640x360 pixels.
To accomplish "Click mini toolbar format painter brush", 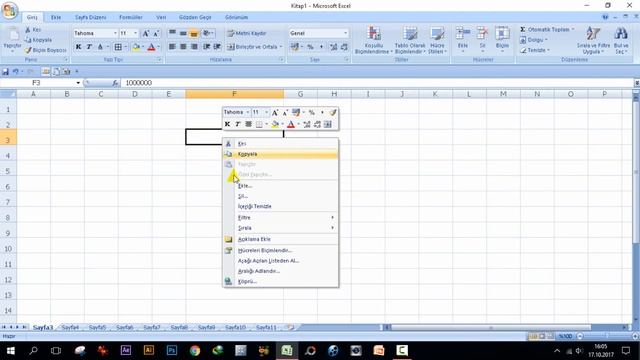I will pyautogui.click(x=333, y=112).
